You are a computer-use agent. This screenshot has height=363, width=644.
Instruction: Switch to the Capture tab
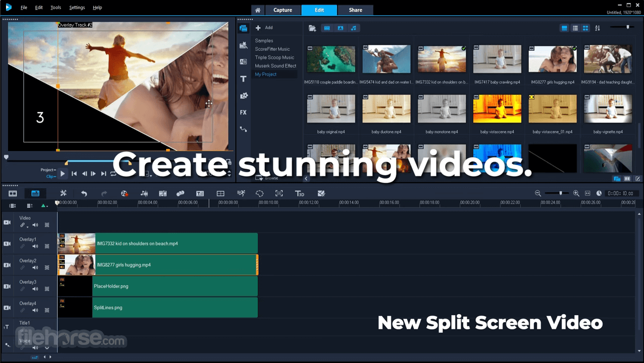(x=282, y=10)
